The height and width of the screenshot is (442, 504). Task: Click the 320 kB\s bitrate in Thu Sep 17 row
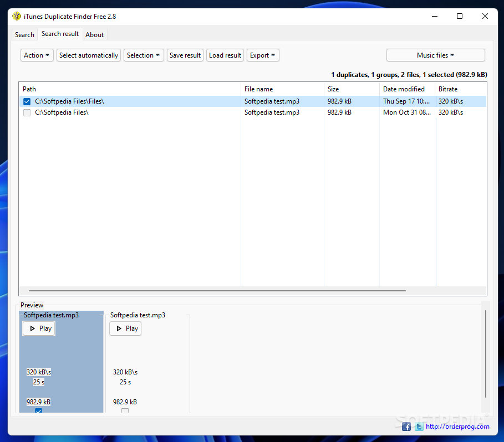tap(451, 101)
